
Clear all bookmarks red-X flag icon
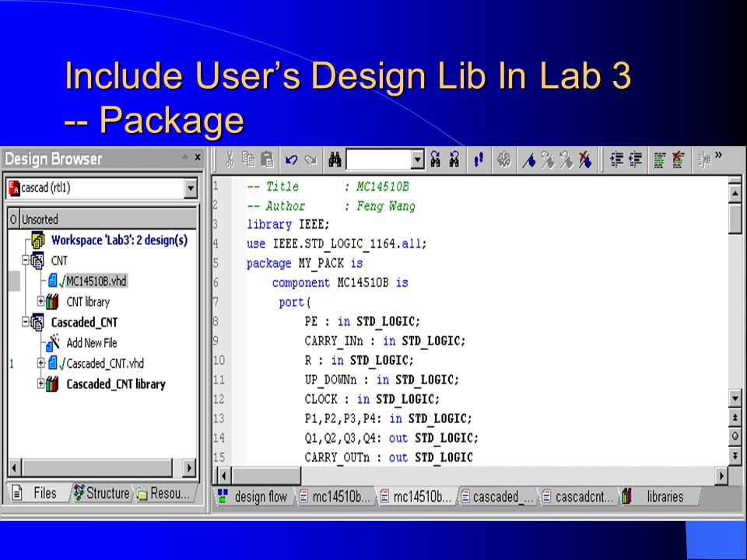pos(585,160)
